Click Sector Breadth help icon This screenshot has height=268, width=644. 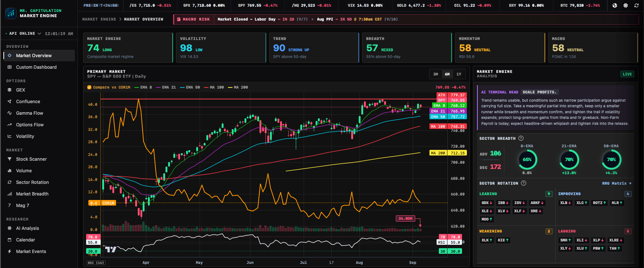521,138
